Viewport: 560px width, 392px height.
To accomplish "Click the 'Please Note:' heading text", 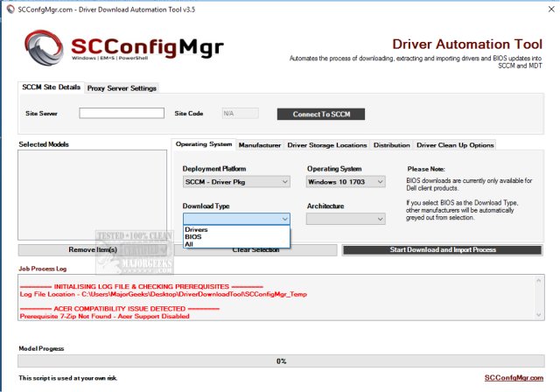I will (x=426, y=169).
